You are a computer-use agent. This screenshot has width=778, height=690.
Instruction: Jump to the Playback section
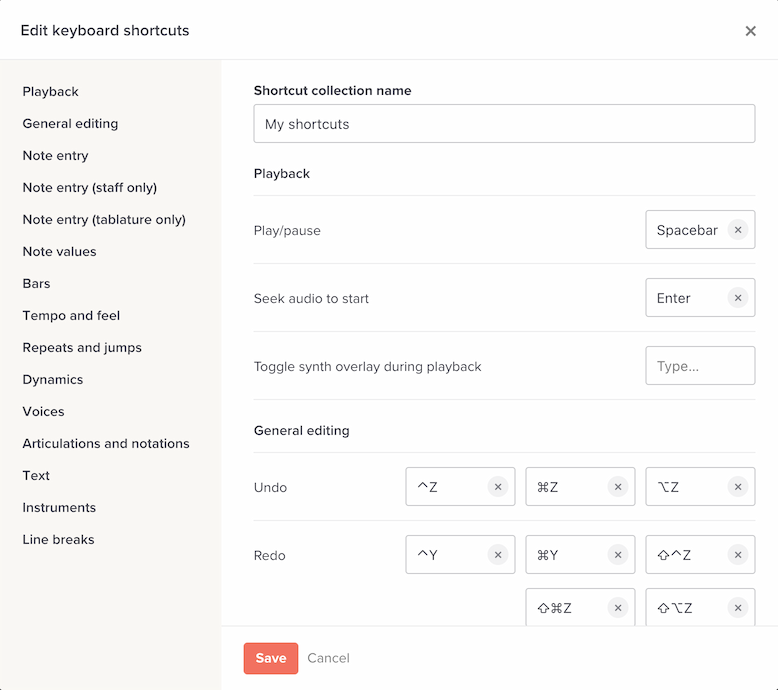51,92
